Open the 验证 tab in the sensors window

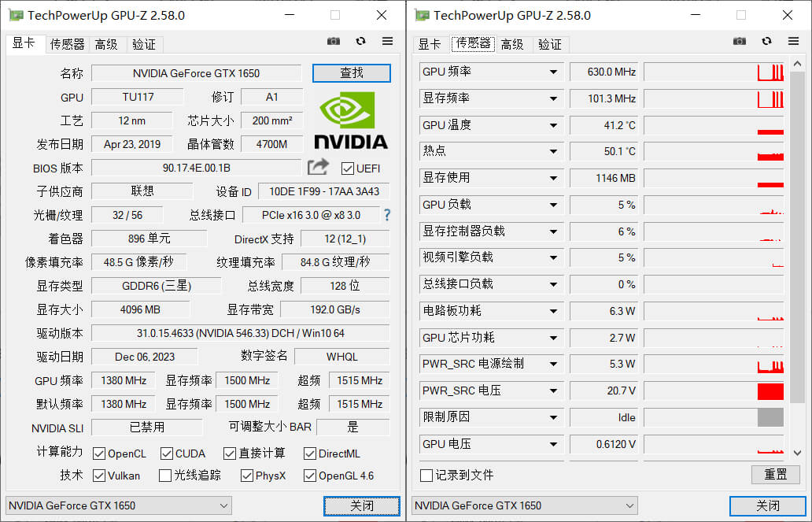click(550, 45)
